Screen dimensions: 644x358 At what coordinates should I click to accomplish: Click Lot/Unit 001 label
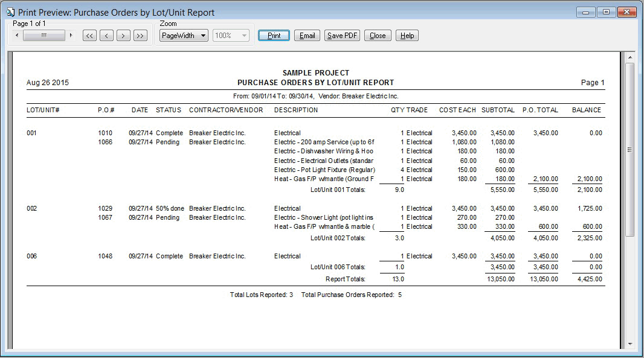pos(31,133)
